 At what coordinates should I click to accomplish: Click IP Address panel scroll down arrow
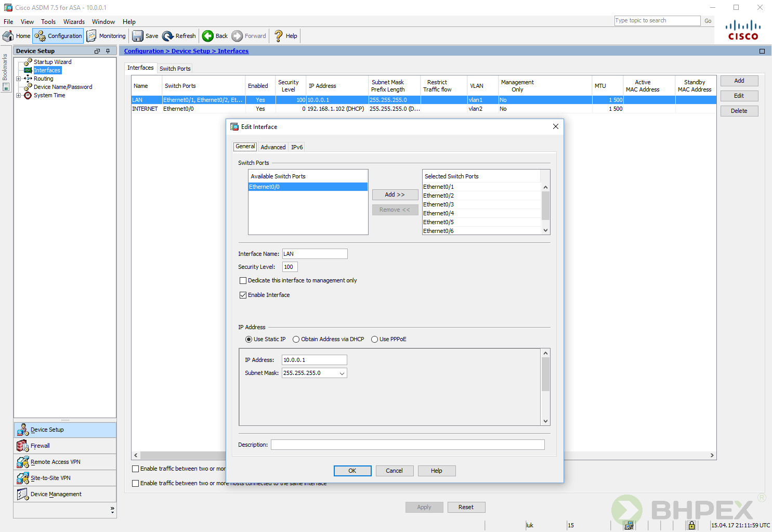(x=545, y=421)
